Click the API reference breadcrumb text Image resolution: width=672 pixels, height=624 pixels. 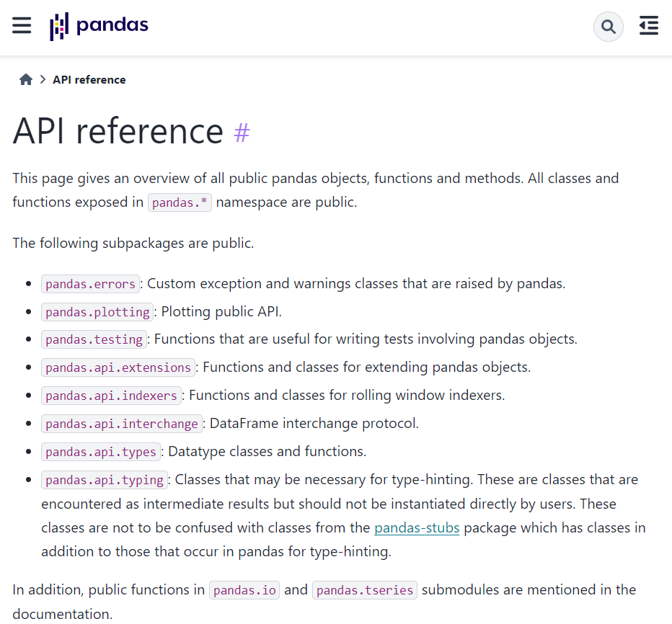point(89,80)
